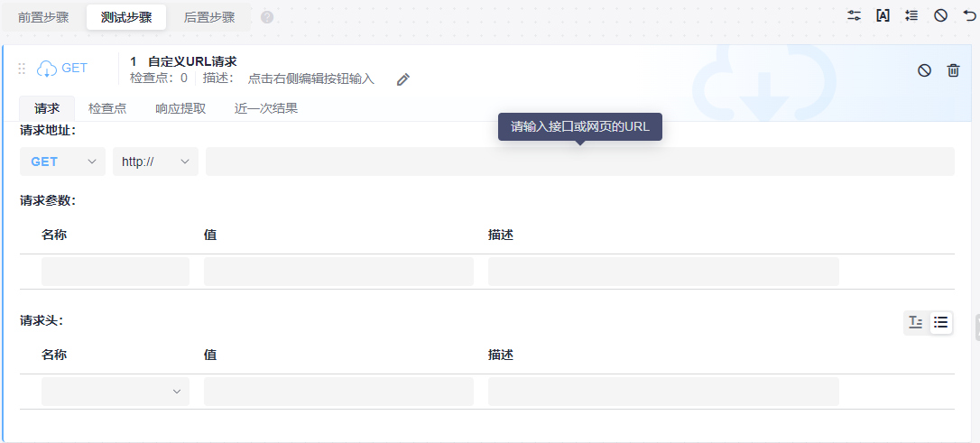
Task: Click the drag handle beside GET
Action: pyautogui.click(x=22, y=69)
